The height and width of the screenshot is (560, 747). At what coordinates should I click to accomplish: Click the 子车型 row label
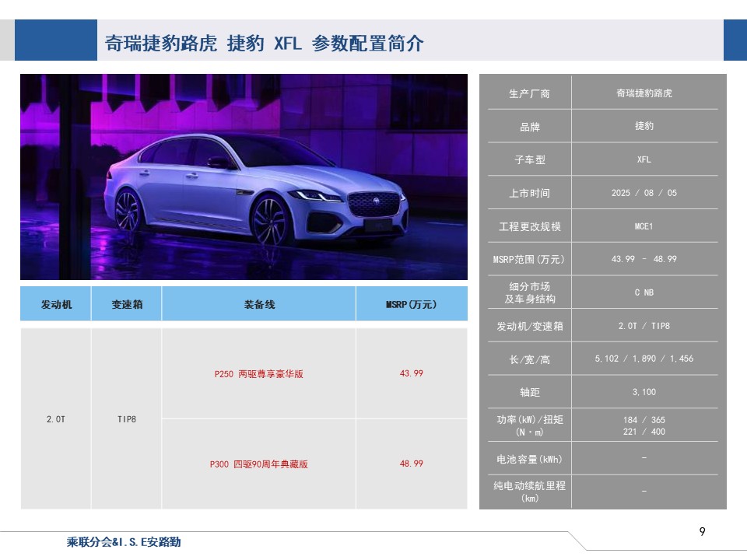point(529,159)
